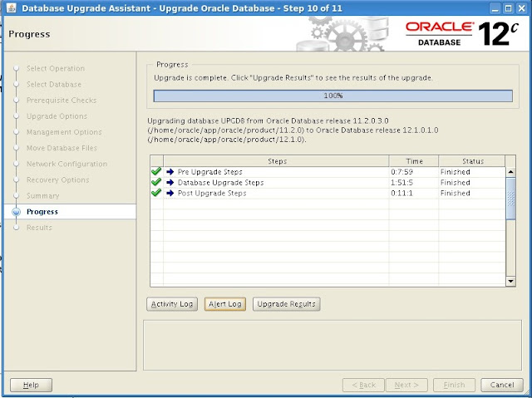Click the Oracle Database 12c logo
Image resolution: width=532 pixels, height=398 pixels.
point(462,33)
